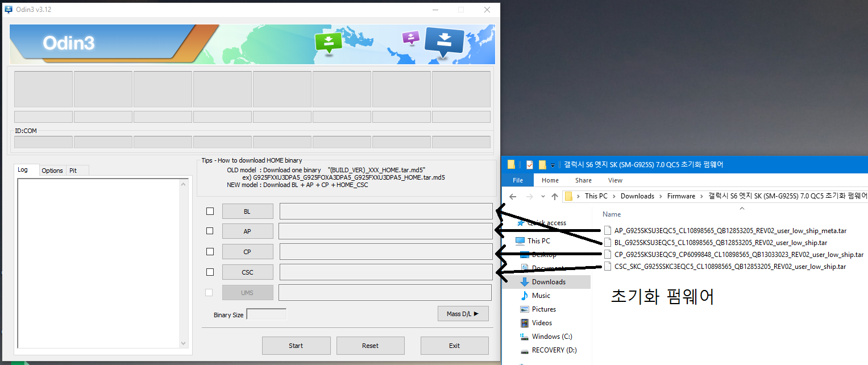Open the RECOVERY (D:) drive
This screenshot has width=868, height=365.
(554, 350)
